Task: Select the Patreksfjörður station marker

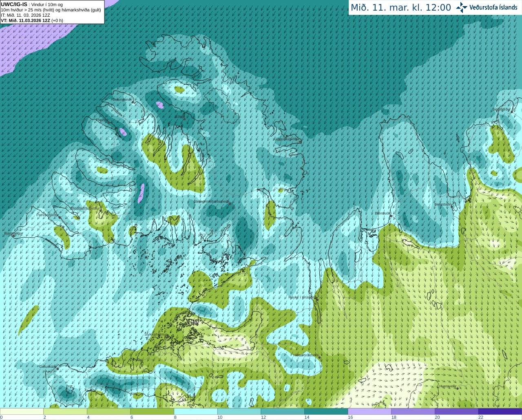Action: coord(60,217)
